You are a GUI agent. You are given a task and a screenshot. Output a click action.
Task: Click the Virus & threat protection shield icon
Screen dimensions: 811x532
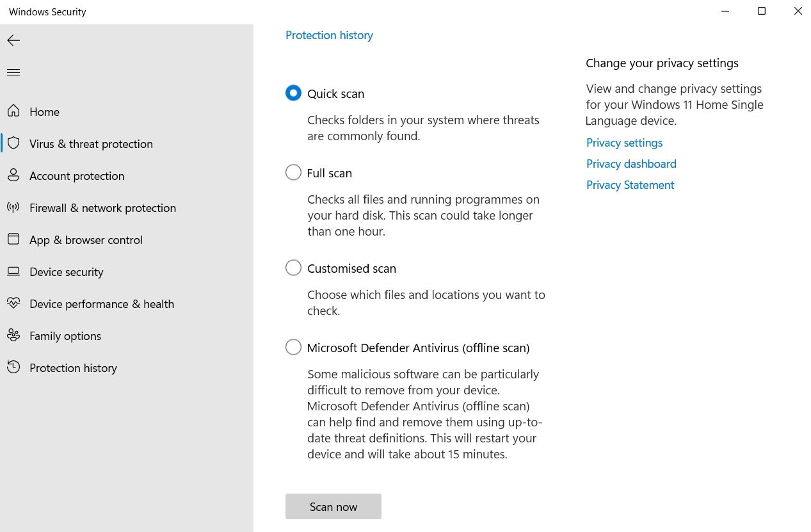click(13, 143)
